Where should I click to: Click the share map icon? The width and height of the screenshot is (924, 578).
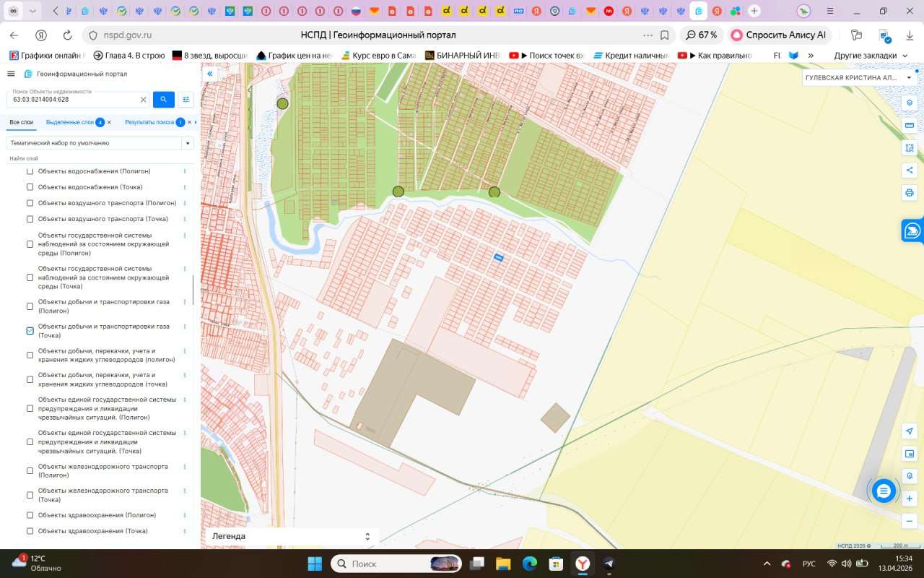[x=910, y=171]
